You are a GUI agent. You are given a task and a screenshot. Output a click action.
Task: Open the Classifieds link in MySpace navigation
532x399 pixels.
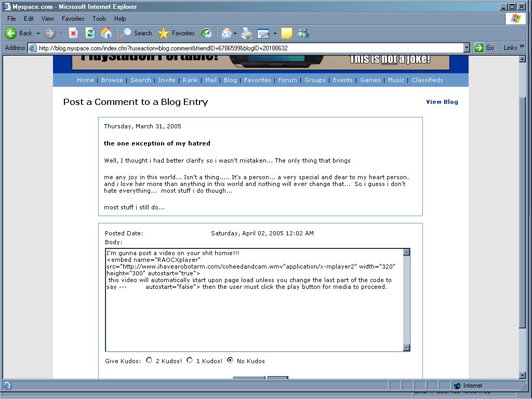click(427, 80)
